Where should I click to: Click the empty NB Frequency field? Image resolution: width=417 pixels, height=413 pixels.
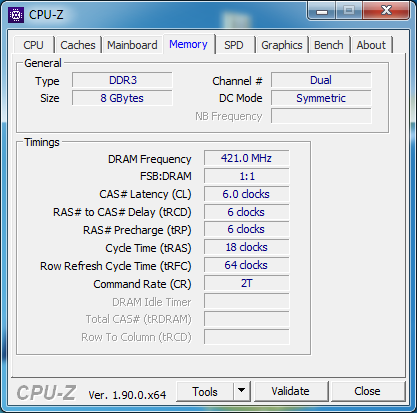(x=321, y=116)
